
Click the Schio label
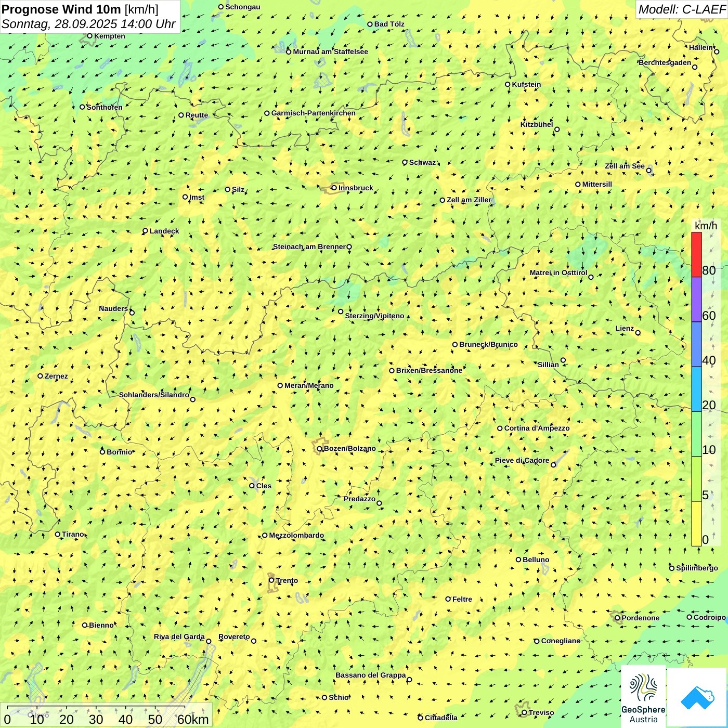coord(339,697)
